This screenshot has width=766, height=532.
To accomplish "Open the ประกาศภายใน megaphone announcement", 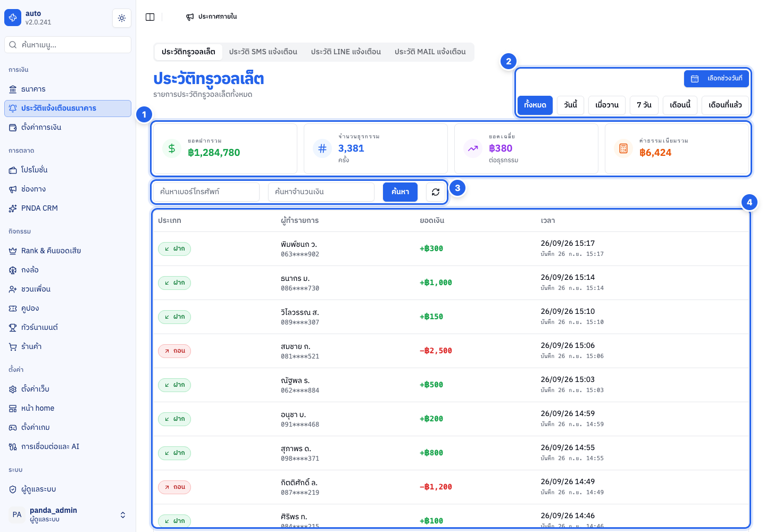I will (211, 17).
